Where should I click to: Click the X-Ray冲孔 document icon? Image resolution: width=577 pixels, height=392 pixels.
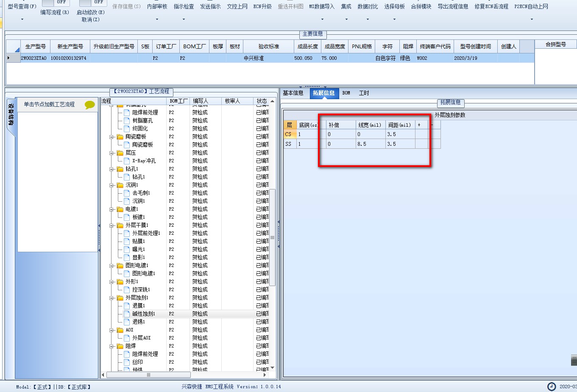pos(127,161)
